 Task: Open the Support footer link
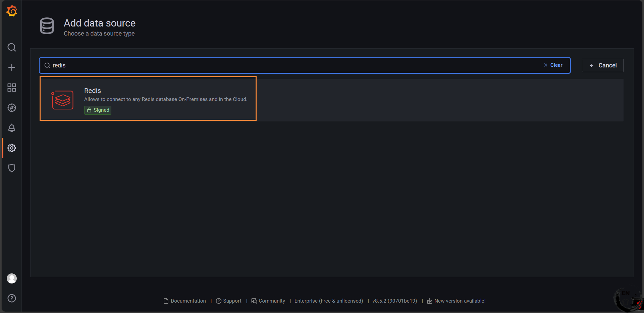click(229, 301)
